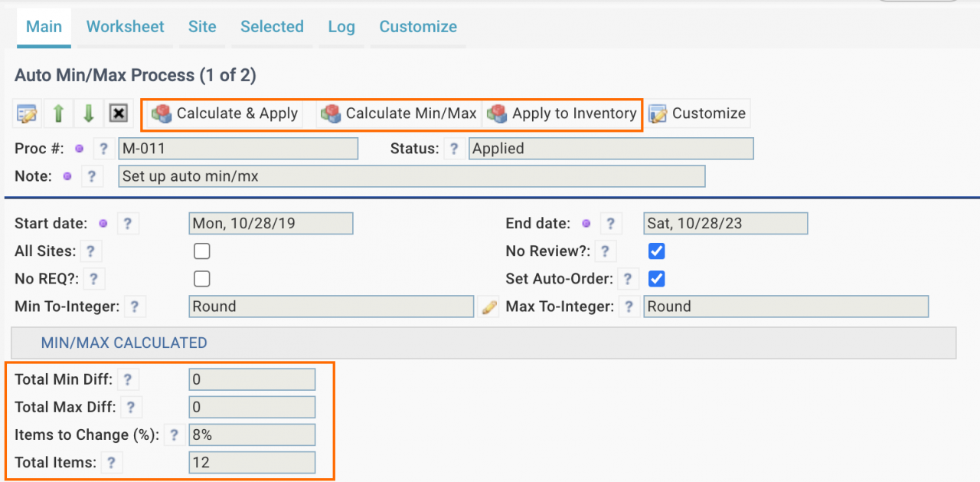Disable the Set Auto-Order checkbox
The image size is (980, 482).
coord(656,279)
